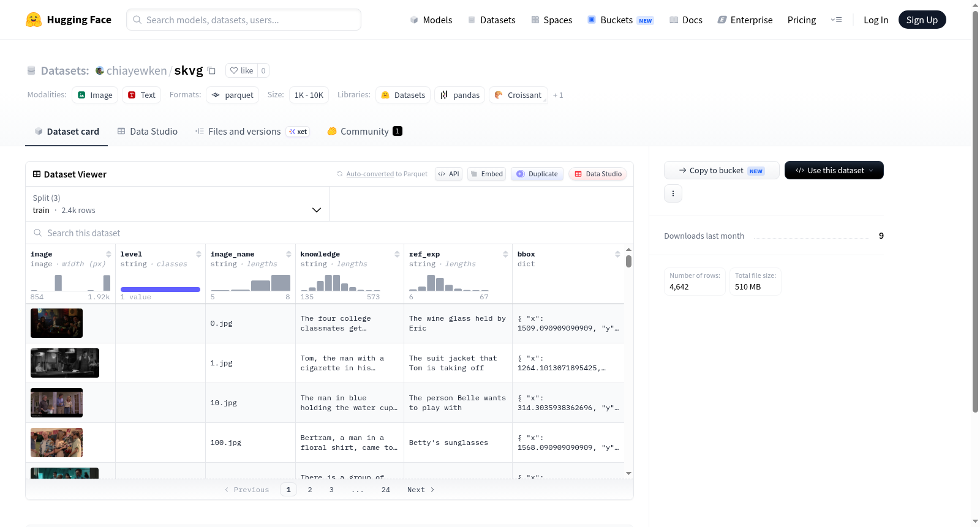This screenshot has width=980, height=527.
Task: Click the sort icon on bbox column
Action: tap(617, 254)
